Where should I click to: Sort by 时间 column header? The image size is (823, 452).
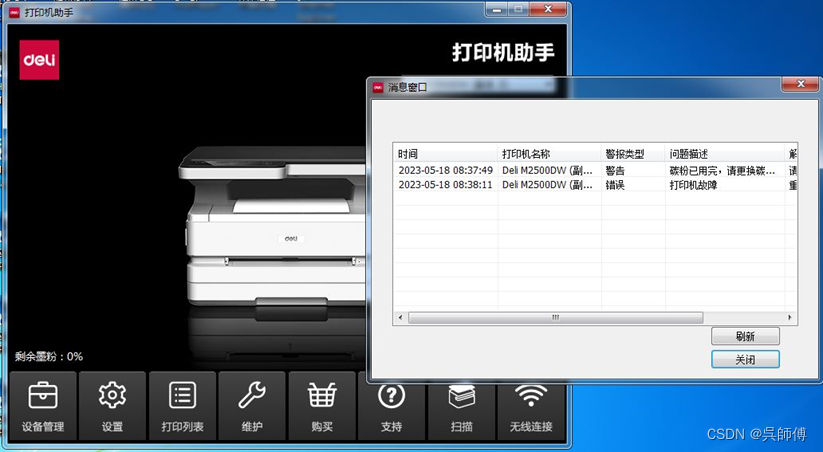coord(445,154)
